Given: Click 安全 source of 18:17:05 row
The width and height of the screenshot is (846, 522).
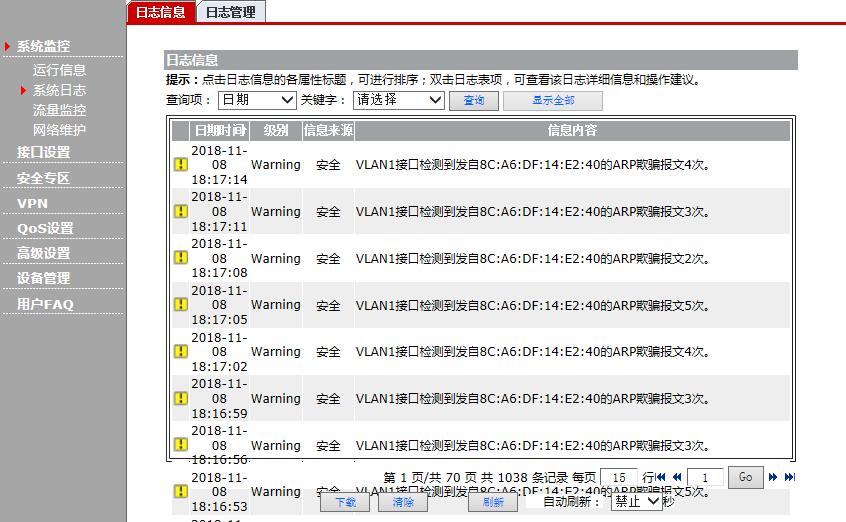Looking at the screenshot, I should click(x=328, y=306).
